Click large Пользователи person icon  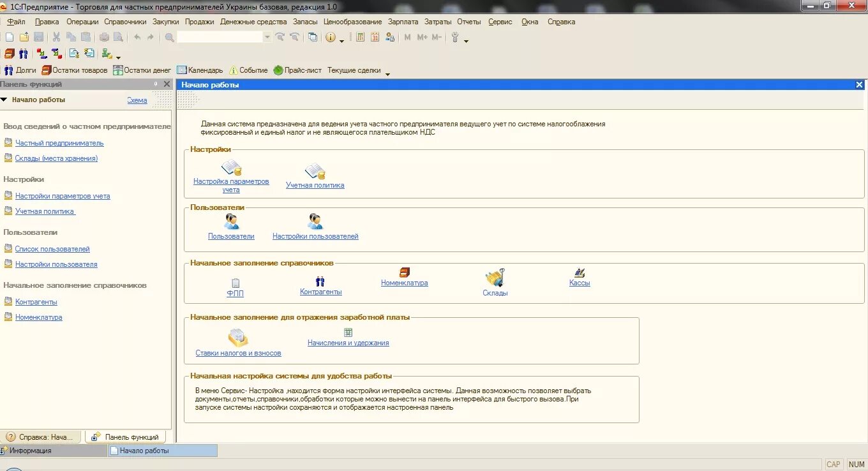(x=231, y=221)
